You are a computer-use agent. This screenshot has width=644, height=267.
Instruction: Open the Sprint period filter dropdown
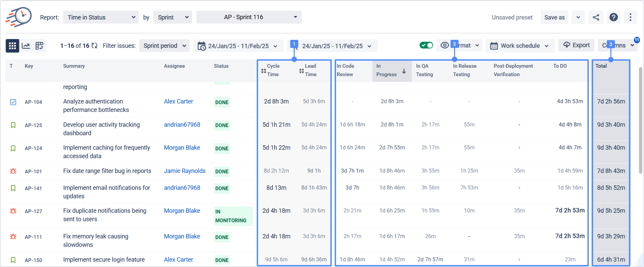(x=164, y=46)
